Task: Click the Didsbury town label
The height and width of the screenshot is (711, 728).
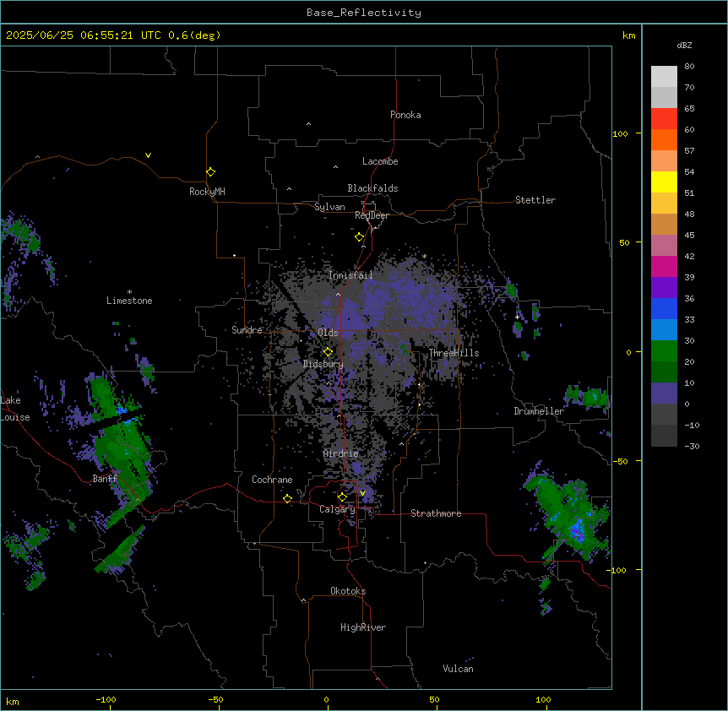Action: (x=323, y=364)
